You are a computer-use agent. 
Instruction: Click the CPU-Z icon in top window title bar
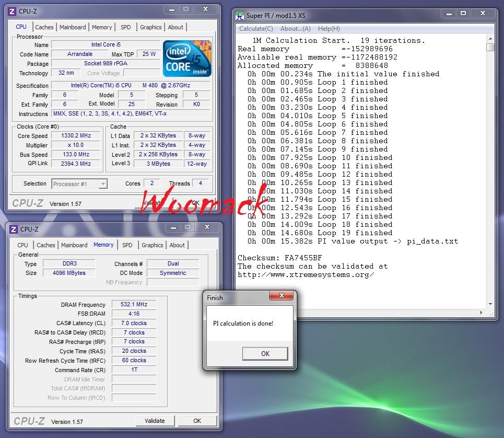click(x=12, y=11)
